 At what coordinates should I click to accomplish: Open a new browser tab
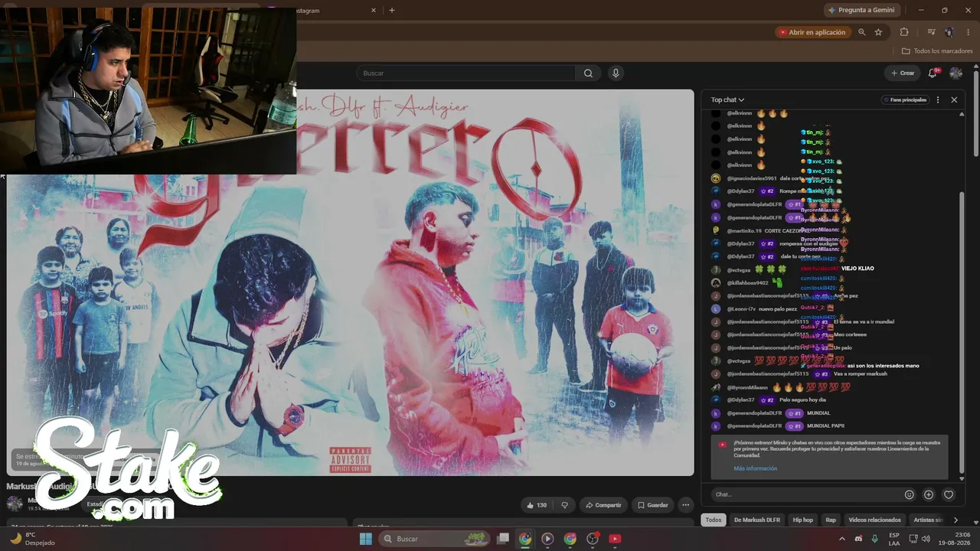click(392, 10)
